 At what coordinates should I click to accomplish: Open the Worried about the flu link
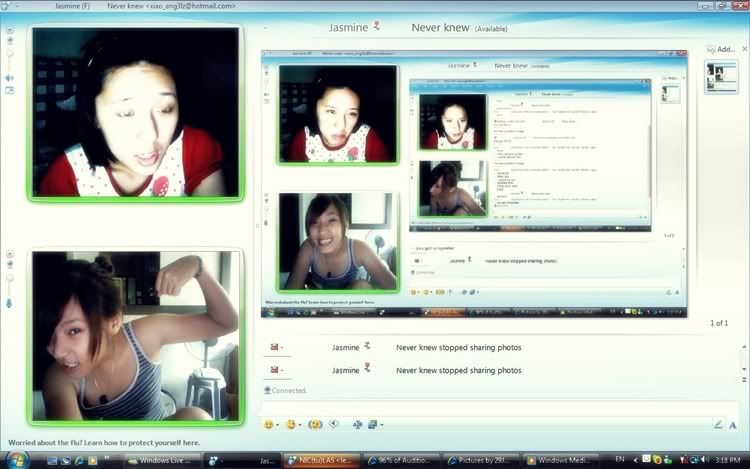point(104,443)
